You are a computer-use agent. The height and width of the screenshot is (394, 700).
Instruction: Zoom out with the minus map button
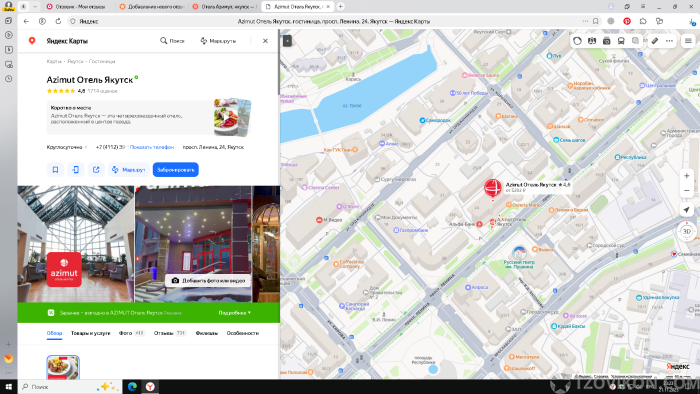coord(687,191)
